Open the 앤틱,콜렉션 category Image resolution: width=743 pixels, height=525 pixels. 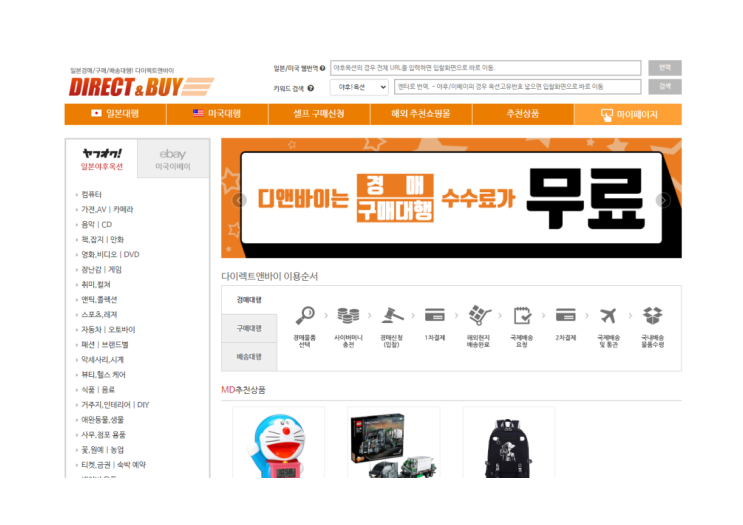coord(99,299)
